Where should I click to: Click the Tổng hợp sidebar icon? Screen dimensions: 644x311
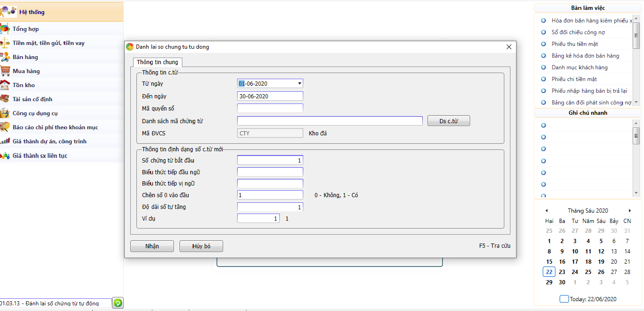pyautogui.click(x=5, y=29)
